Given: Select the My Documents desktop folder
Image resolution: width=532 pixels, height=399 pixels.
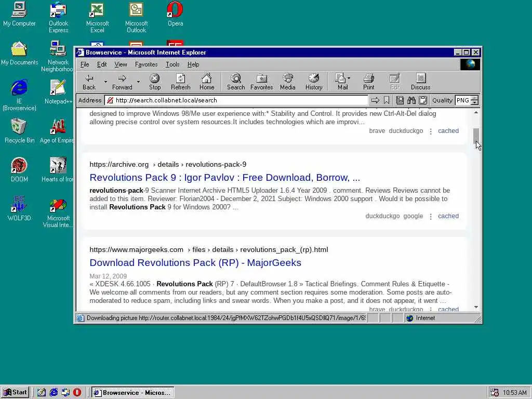Looking at the screenshot, I should point(19,54).
